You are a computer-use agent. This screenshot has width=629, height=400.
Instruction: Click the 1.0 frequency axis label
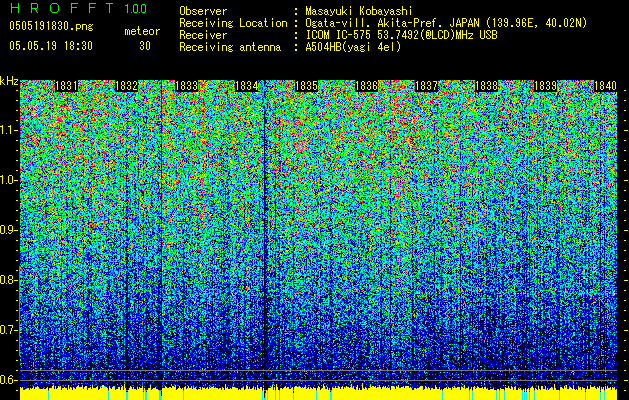9,180
